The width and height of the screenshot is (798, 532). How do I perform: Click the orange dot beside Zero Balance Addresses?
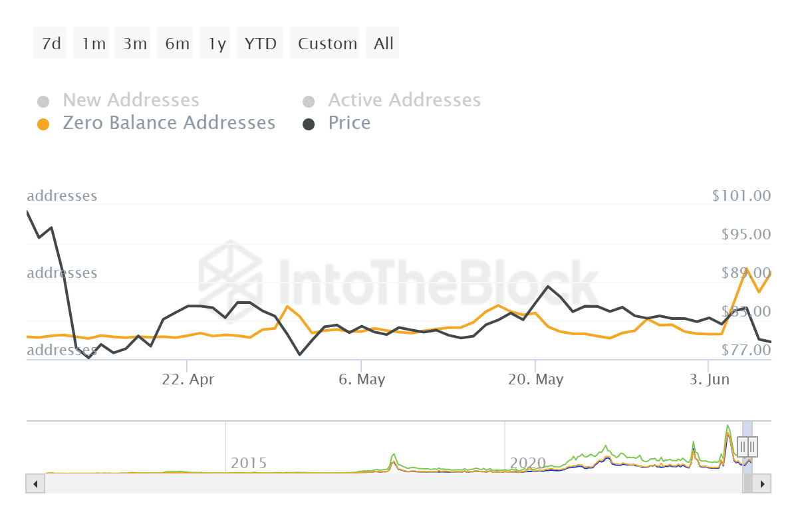pyautogui.click(x=44, y=123)
